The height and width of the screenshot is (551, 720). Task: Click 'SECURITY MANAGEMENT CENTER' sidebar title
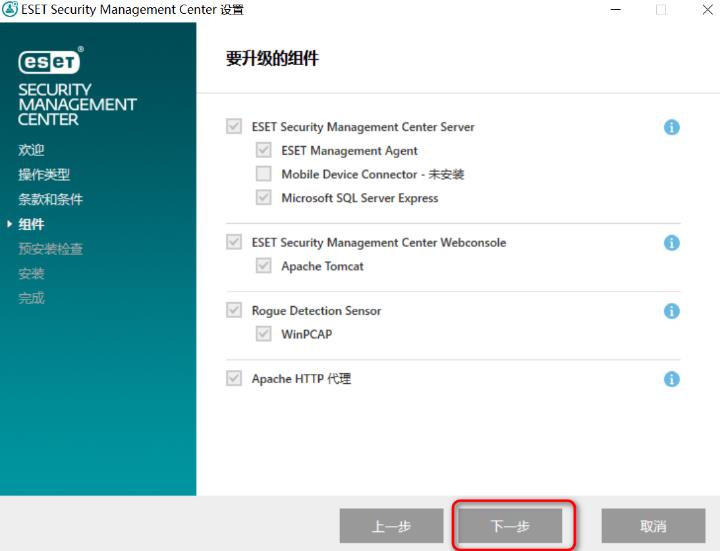[77, 105]
